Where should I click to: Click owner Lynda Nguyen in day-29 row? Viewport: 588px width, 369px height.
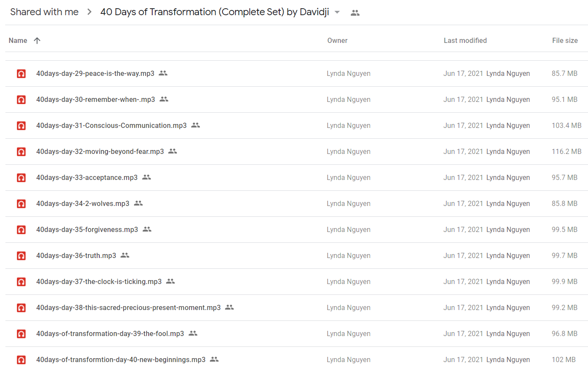coord(349,74)
